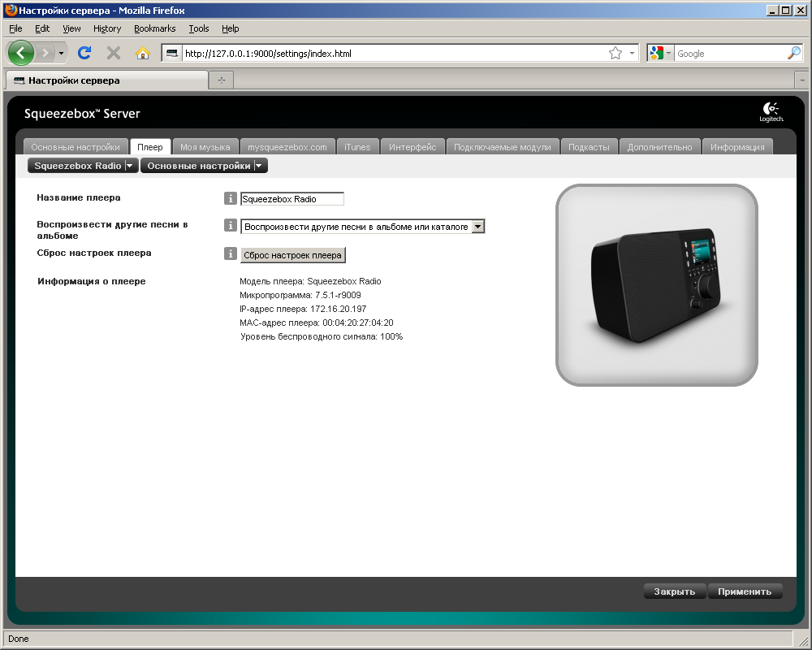Viewport: 812px width, 650px height.
Task: Open the View menu
Action: tap(71, 28)
